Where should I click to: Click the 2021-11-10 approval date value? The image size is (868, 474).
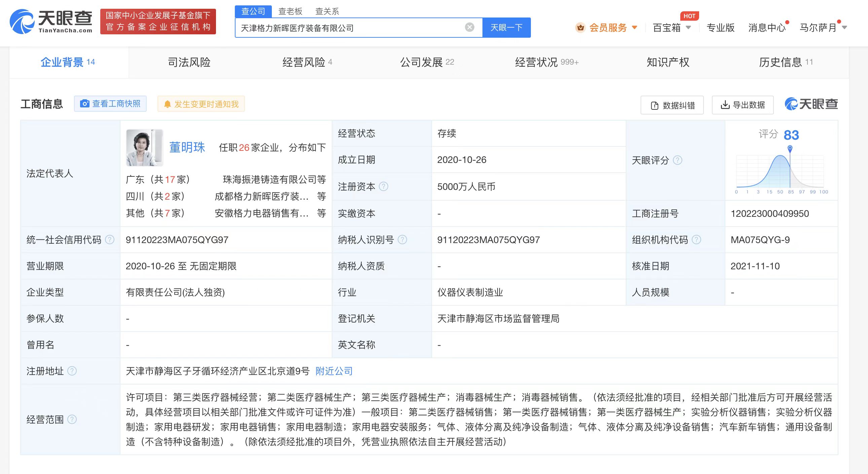[x=755, y=266]
